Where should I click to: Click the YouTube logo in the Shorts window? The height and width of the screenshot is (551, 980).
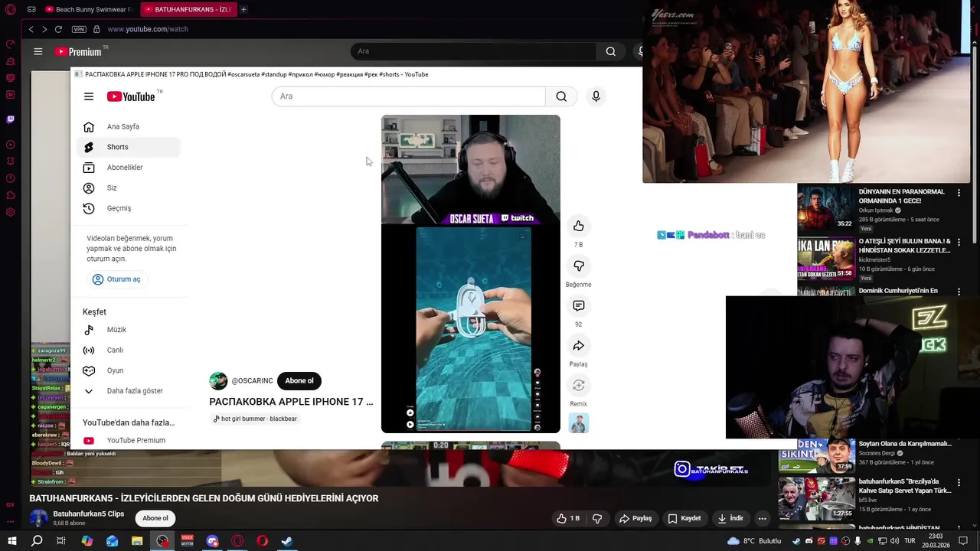point(131,96)
